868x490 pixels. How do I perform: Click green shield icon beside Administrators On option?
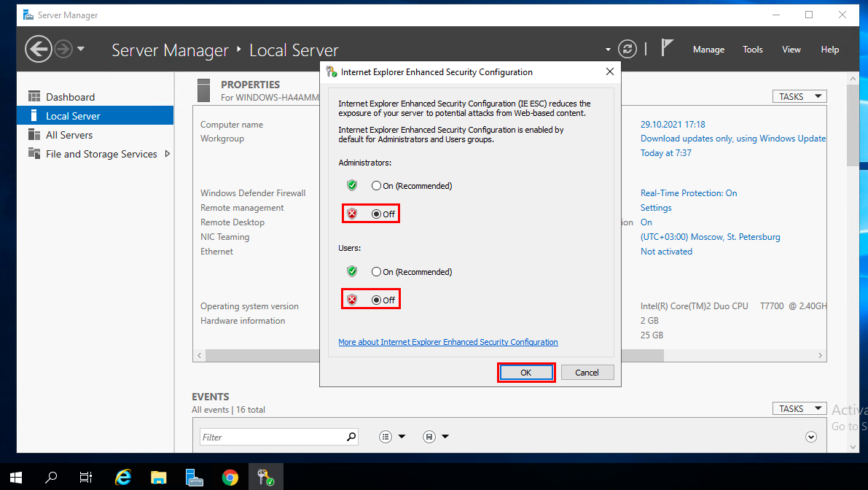pyautogui.click(x=352, y=185)
